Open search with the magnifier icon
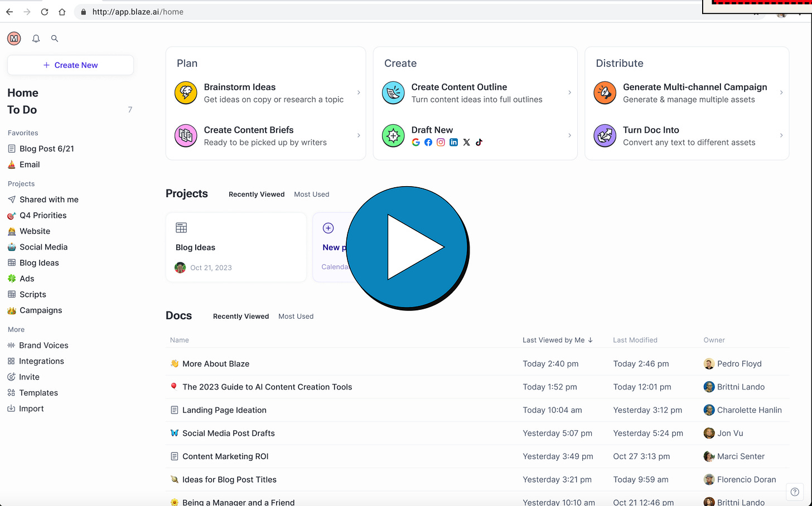Image resolution: width=812 pixels, height=506 pixels. [55, 38]
